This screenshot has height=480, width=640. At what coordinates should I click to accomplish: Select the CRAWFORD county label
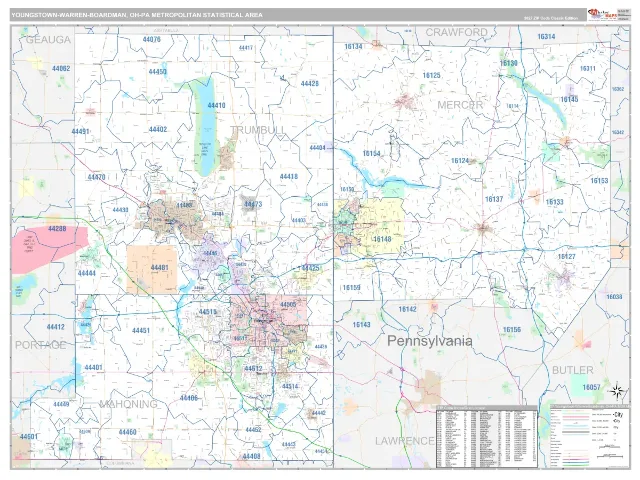(456, 32)
